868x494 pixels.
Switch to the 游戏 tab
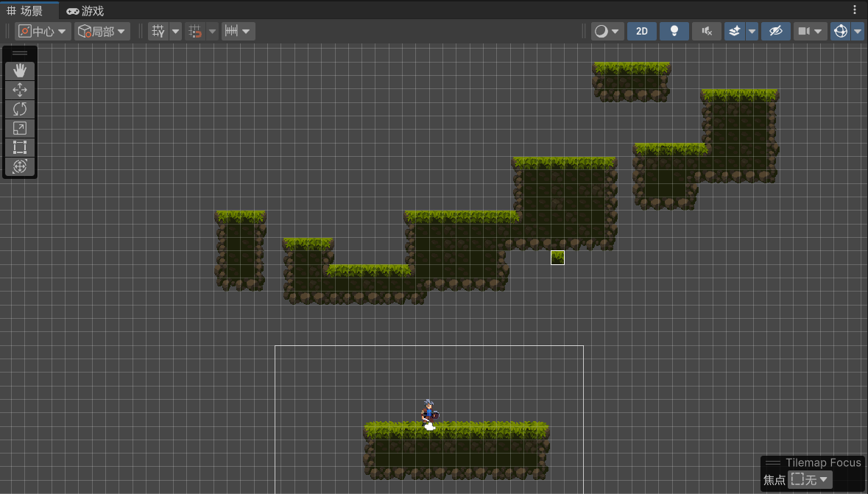(x=85, y=11)
